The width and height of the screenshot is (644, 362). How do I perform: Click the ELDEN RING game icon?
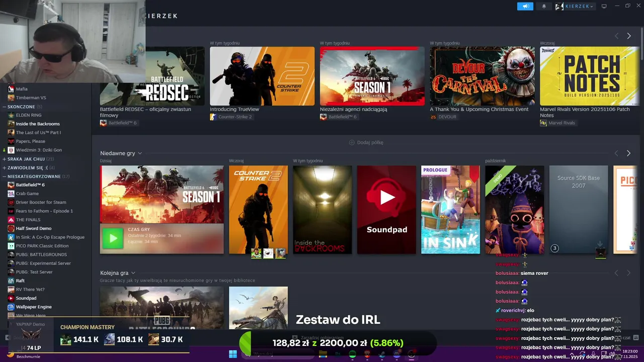tap(11, 115)
